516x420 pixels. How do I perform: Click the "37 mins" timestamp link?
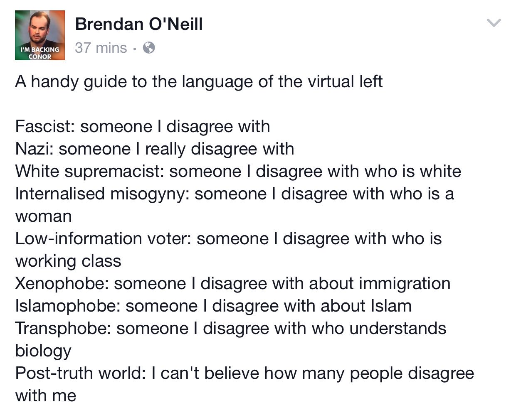(x=101, y=48)
